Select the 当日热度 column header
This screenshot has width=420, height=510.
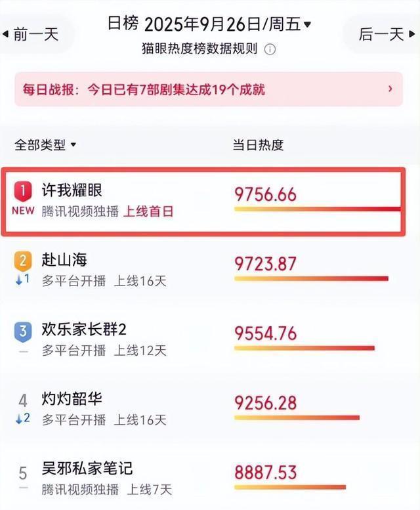click(258, 145)
